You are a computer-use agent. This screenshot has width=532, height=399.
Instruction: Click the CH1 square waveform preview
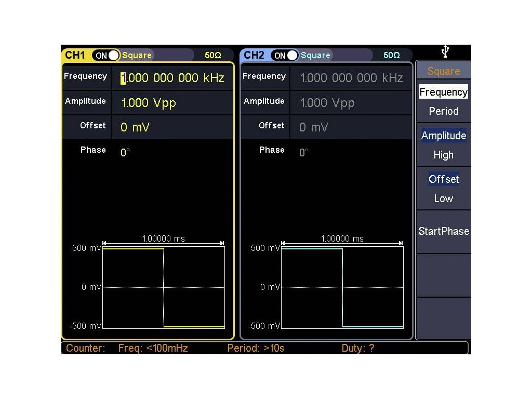pos(164,287)
